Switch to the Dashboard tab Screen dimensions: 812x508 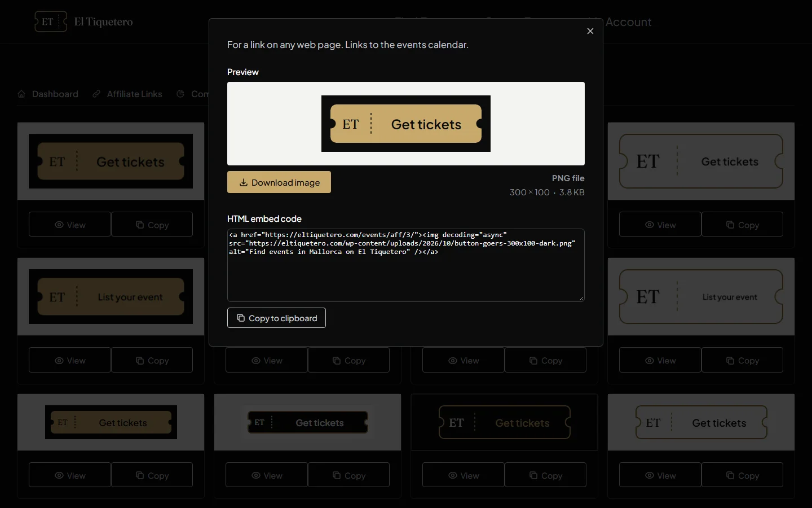coord(48,94)
